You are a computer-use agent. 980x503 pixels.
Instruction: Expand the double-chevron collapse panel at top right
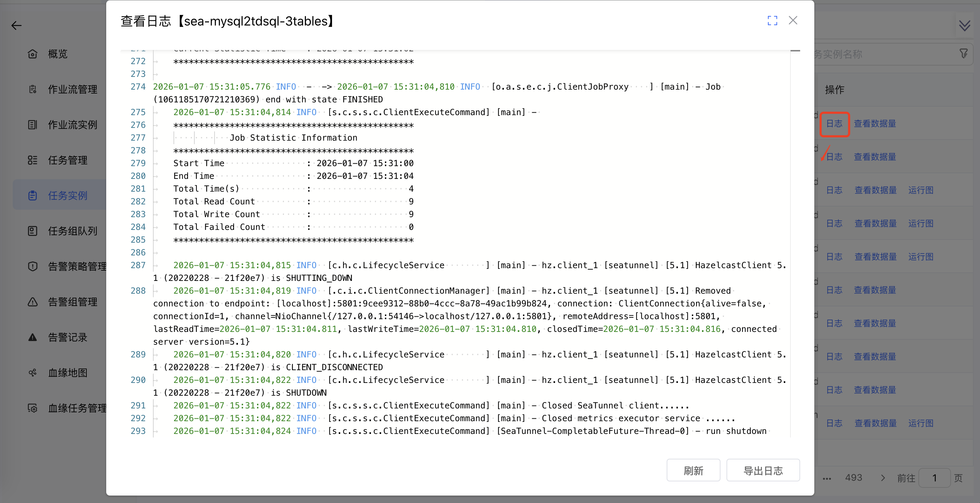click(964, 26)
